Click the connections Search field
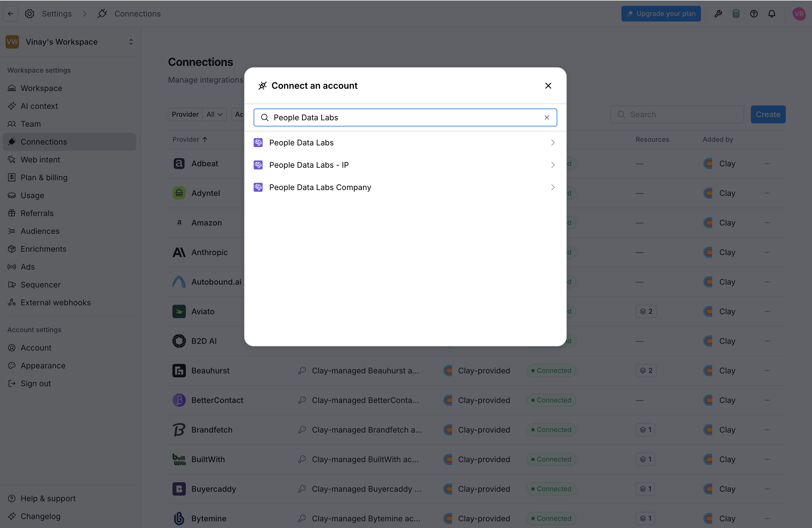 [677, 114]
